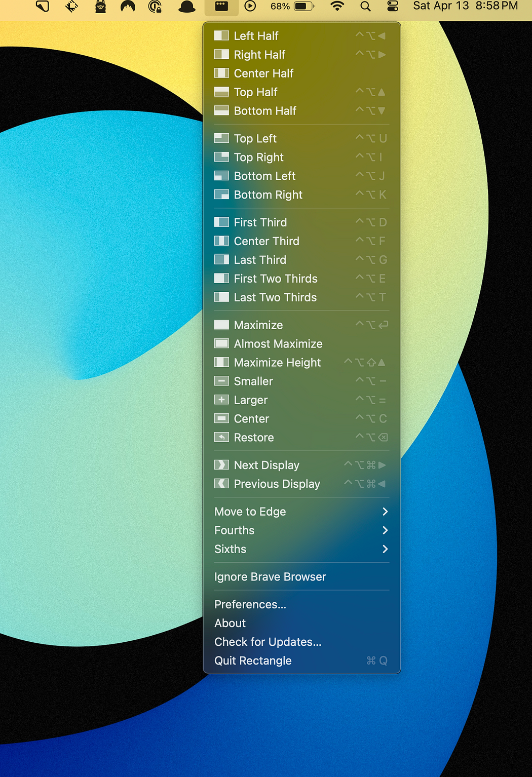Screen dimensions: 532x777
Task: Click the Next Display arrow icon
Action: point(221,465)
